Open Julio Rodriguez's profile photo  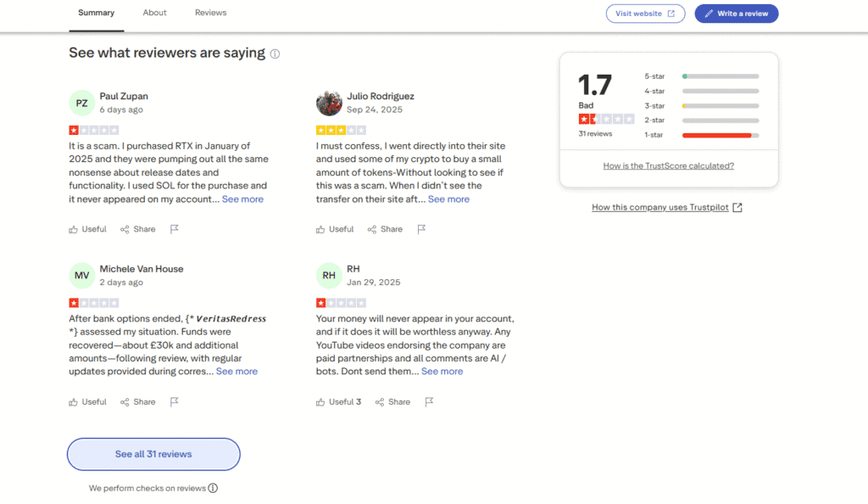click(x=329, y=103)
